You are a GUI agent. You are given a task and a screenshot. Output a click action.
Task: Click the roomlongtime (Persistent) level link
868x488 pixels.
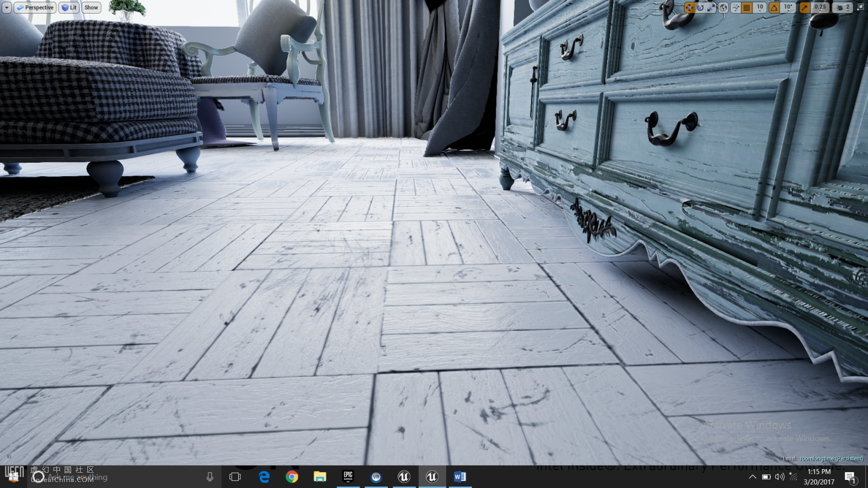831,459
